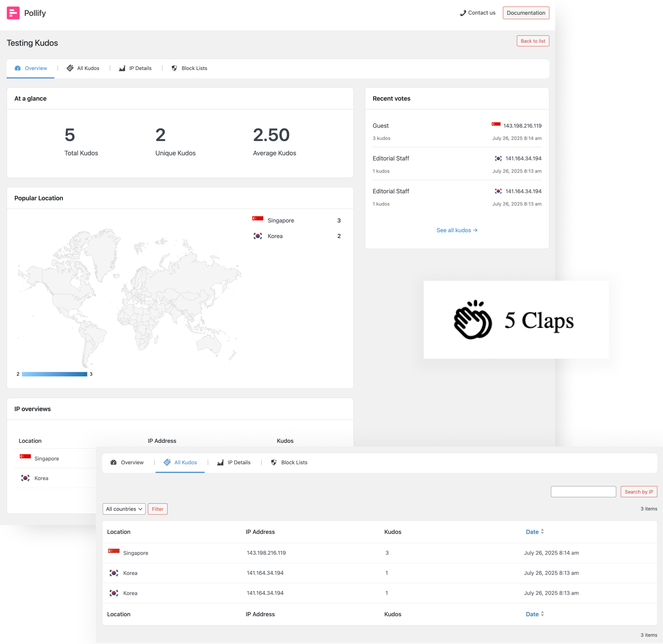The height and width of the screenshot is (644, 663).
Task: Click the Korea flag in Popular Location list
Action: (x=257, y=236)
